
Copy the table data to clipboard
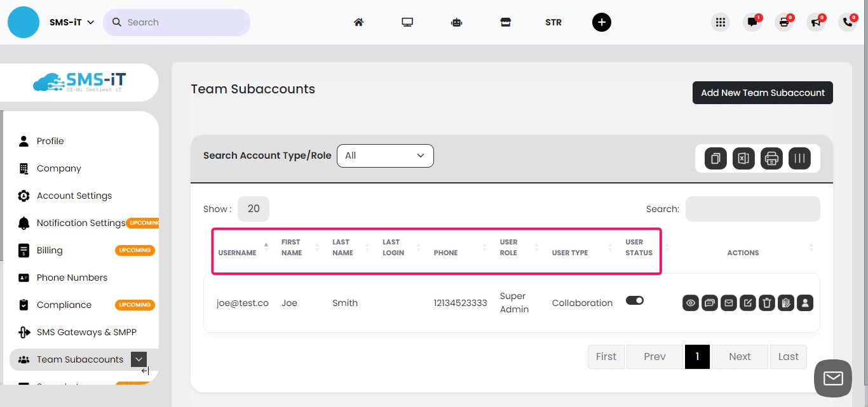[714, 158]
